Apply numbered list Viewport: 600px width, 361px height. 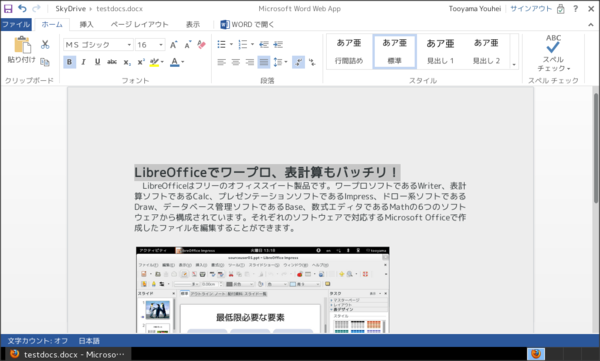tap(243, 44)
